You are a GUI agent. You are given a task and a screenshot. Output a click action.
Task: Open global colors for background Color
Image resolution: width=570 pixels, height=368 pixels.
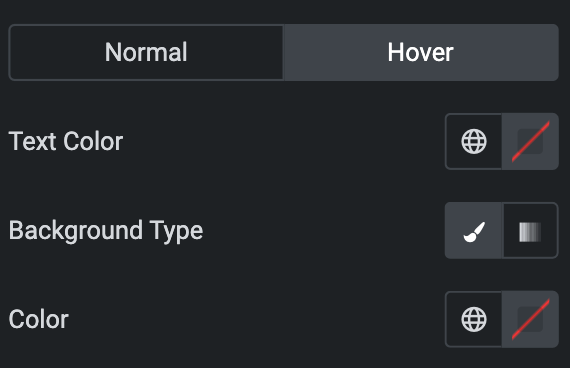[x=474, y=319]
